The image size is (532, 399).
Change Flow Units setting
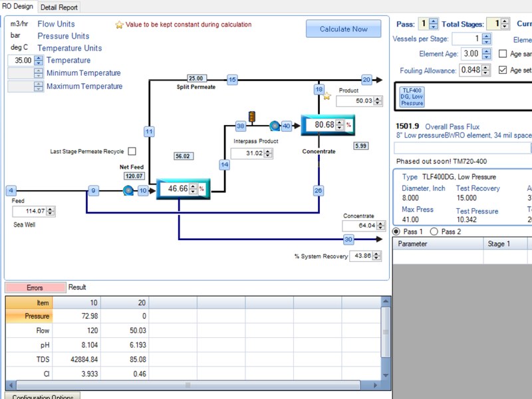pyautogui.click(x=56, y=24)
